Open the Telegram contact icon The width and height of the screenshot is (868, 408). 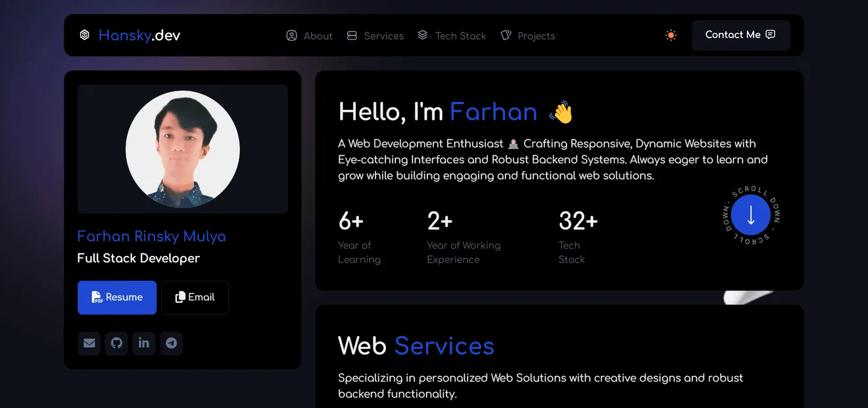[171, 343]
